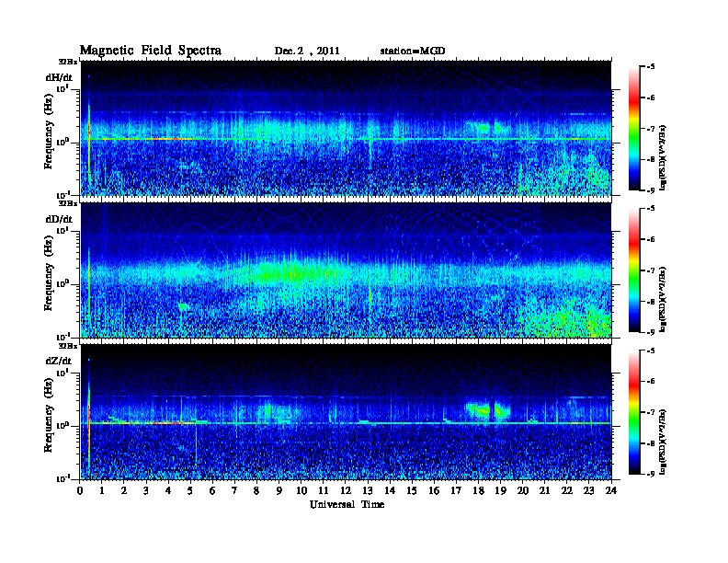Click the "32Hz" label atop the dH/dt panel
728x563 pixels.
coord(68,62)
